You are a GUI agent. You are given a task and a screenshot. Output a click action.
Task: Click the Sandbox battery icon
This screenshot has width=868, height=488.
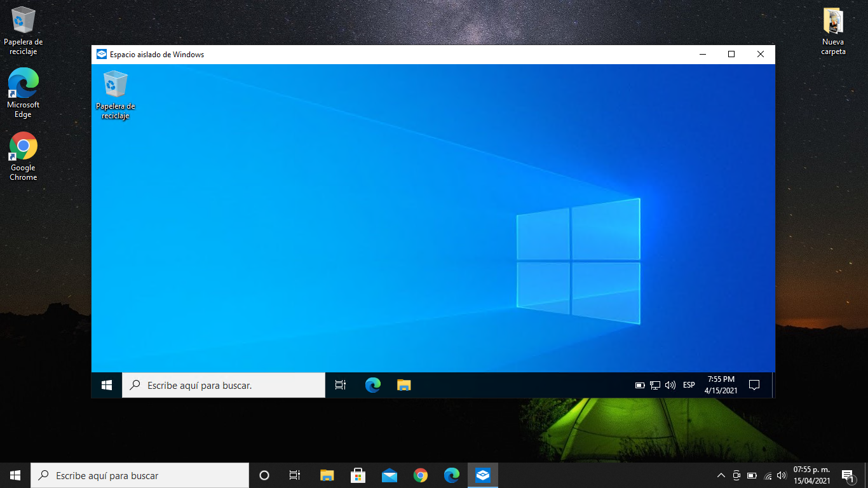pyautogui.click(x=640, y=385)
